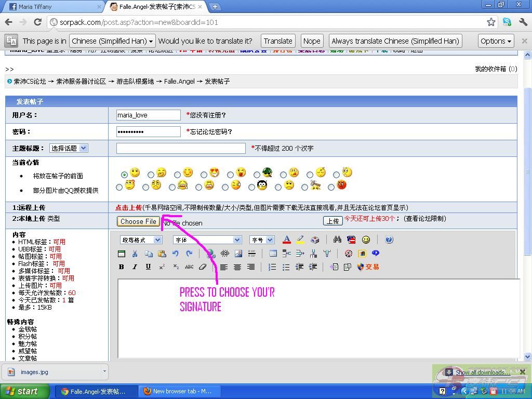Click the scissors cut icon
This screenshot has width=532, height=399.
pyautogui.click(x=135, y=254)
